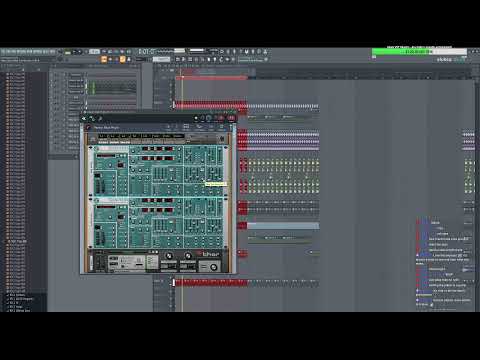Click the yellow tooltip over the upper teal synth
This screenshot has height=360, width=480.
point(216,184)
